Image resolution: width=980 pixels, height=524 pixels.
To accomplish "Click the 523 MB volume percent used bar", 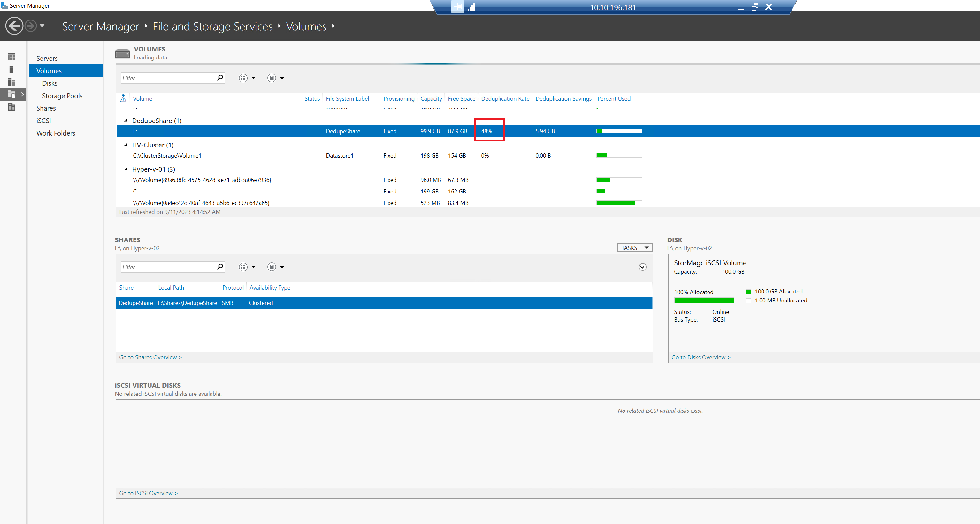I will (x=619, y=203).
